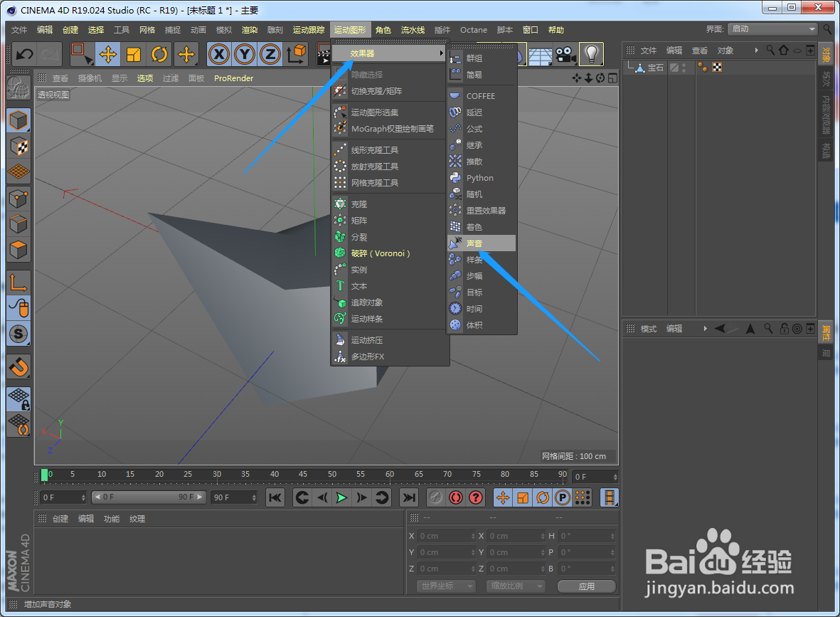The width and height of the screenshot is (840, 617).
Task: Expand the 效果器 submenu arrow
Action: [442, 53]
